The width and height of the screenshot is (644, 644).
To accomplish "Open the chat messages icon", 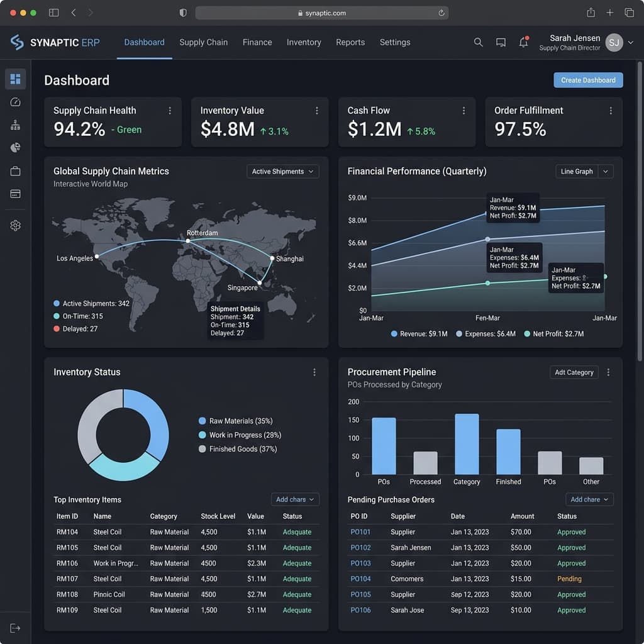I will pyautogui.click(x=501, y=42).
